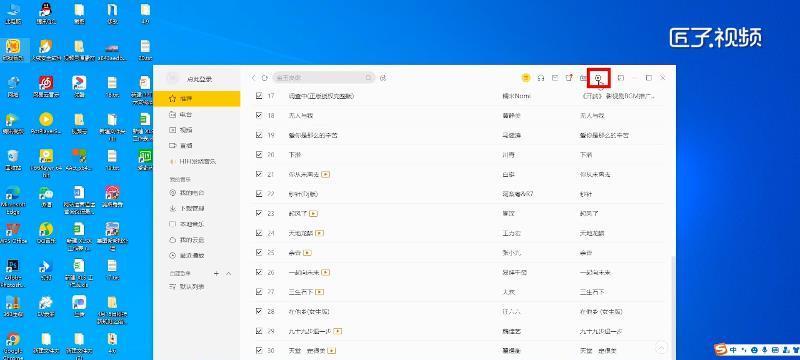Uncheck the checkbox for song 17

tap(259, 95)
